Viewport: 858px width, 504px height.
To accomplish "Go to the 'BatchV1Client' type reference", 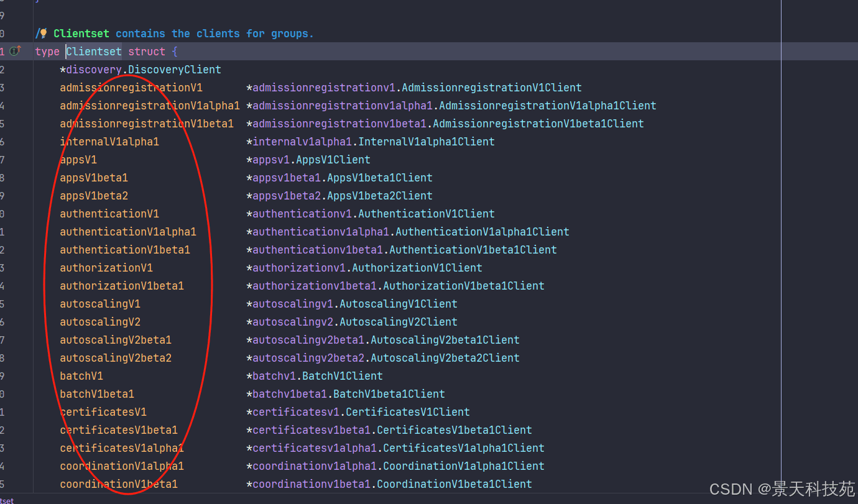I will [x=343, y=376].
